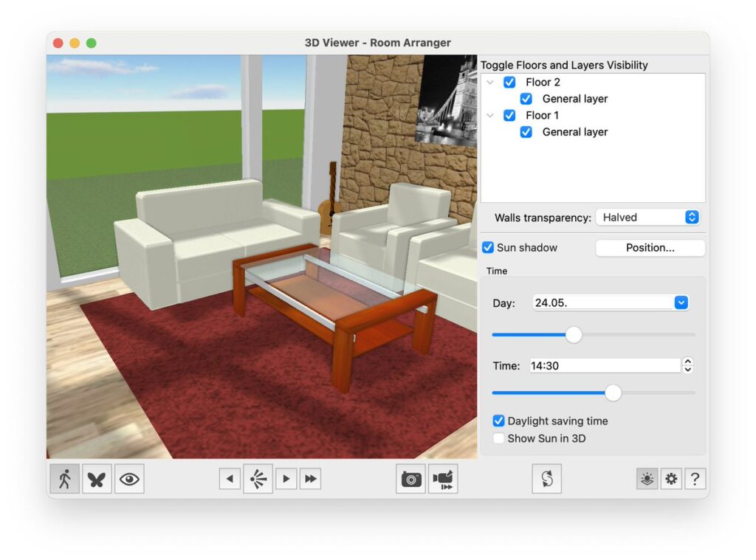Click the Time field showing 14:30
756x560 pixels.
605,366
